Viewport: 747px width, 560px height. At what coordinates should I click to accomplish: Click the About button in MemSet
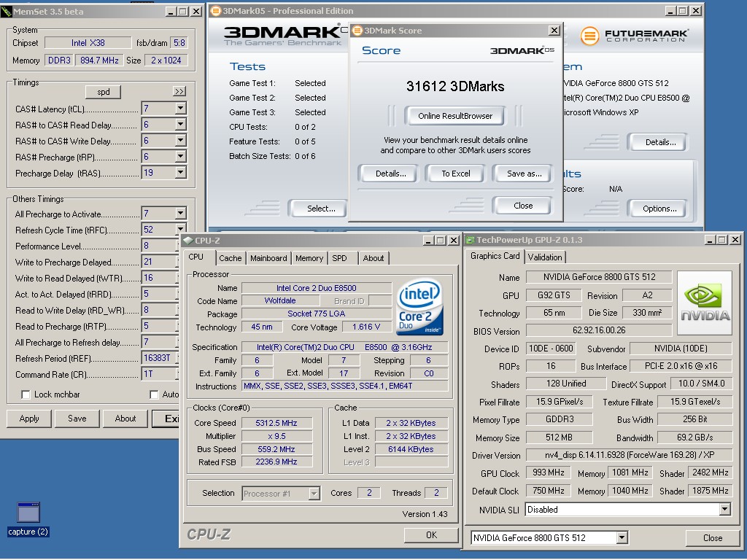click(125, 419)
